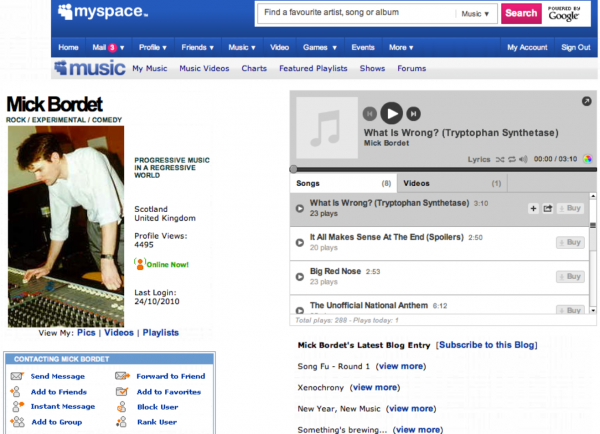This screenshot has height=434, width=600.
Task: Add What Is Wrong? to playlist
Action: coord(533,209)
